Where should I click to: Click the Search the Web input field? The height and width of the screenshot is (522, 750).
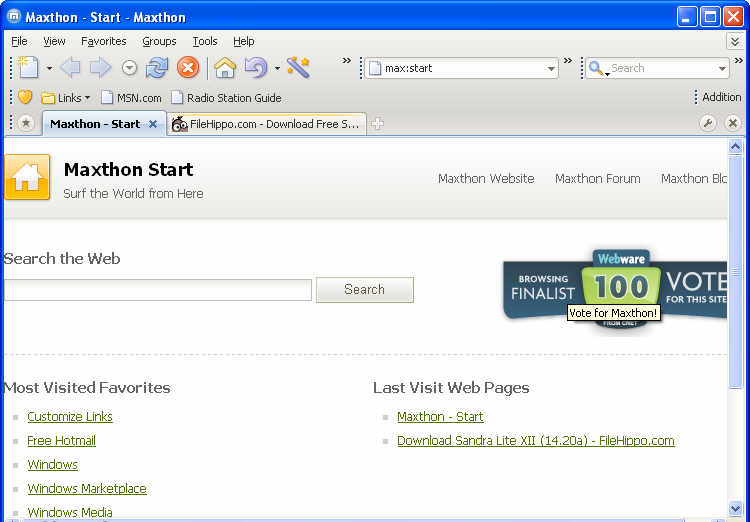coord(158,290)
